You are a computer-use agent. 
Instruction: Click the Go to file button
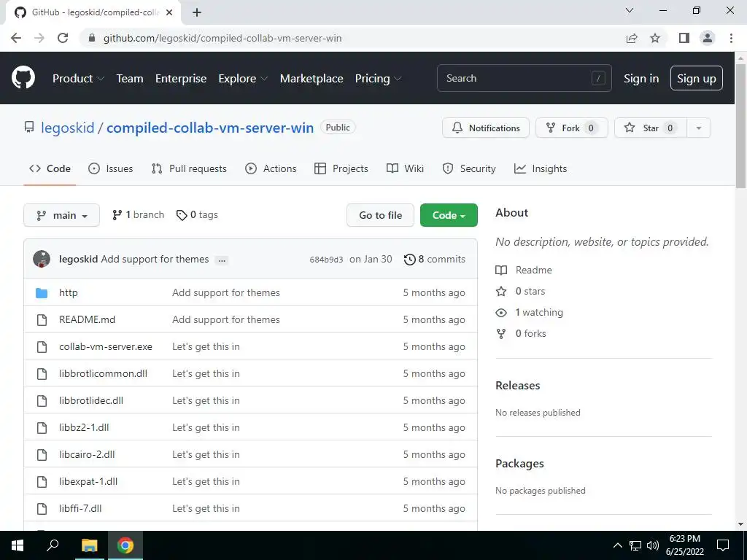[380, 215]
